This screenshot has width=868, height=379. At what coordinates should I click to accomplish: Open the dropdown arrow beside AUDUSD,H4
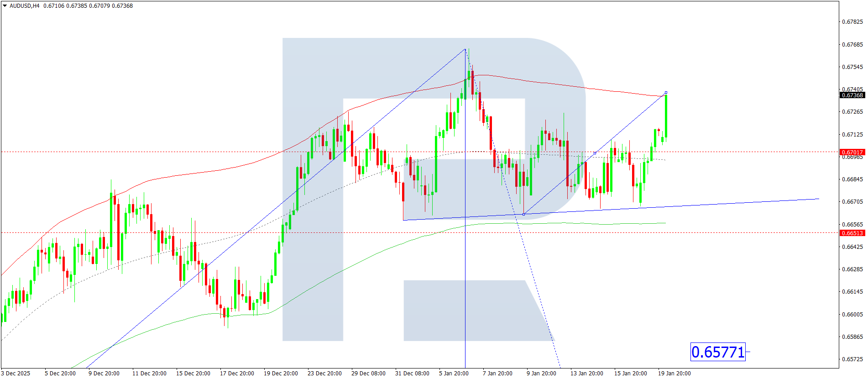[x=5, y=6]
